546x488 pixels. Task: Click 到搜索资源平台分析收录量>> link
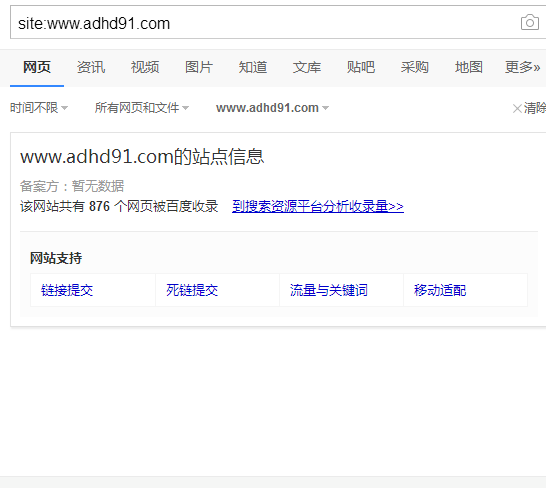pos(318,206)
